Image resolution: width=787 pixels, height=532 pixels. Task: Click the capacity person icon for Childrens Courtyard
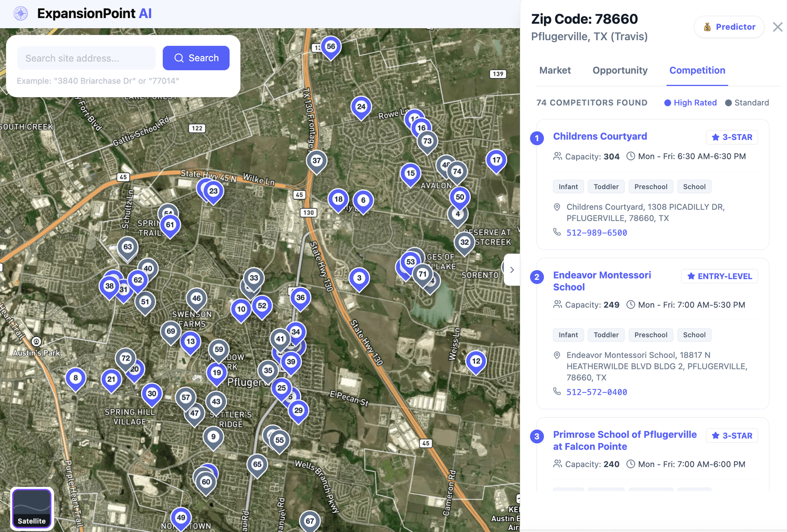click(557, 156)
